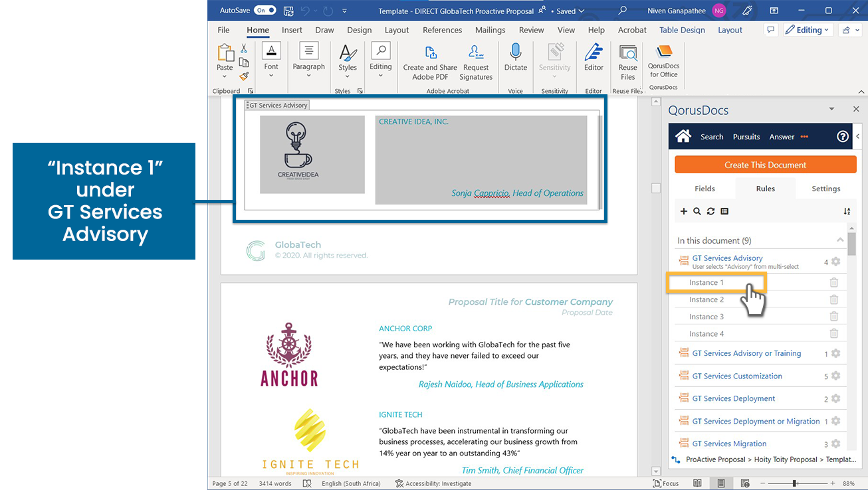The image size is (868, 490).
Task: Open Pursuits in QorusDocs navigation
Action: (746, 137)
